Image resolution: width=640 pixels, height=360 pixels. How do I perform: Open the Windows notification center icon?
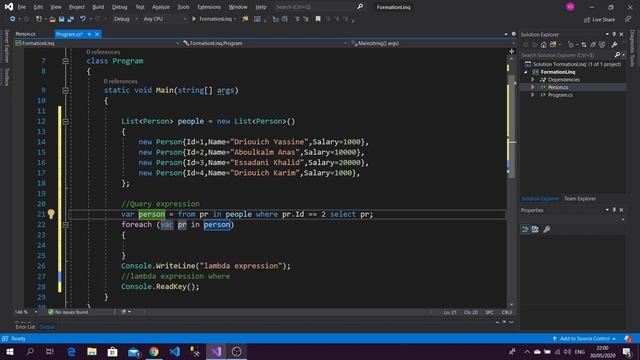pos(627,352)
